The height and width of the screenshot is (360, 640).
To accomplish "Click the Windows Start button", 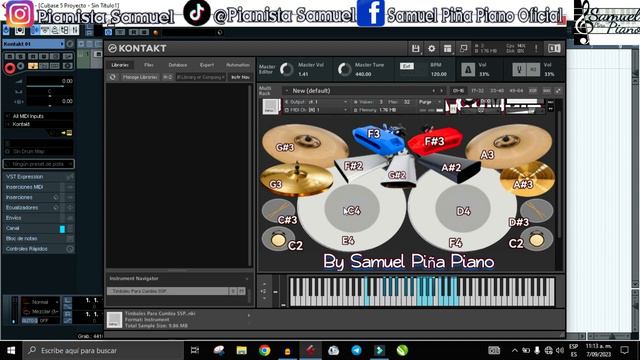I will coord(11,350).
